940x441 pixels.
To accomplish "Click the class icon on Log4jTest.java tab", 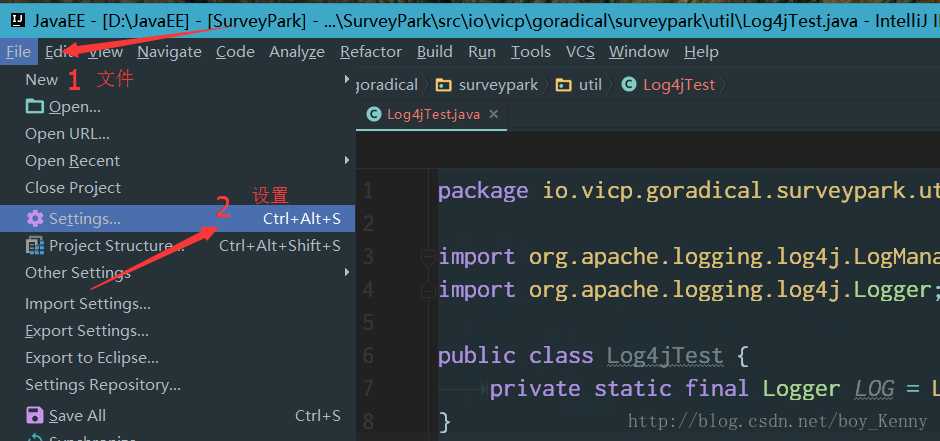I will pos(373,114).
